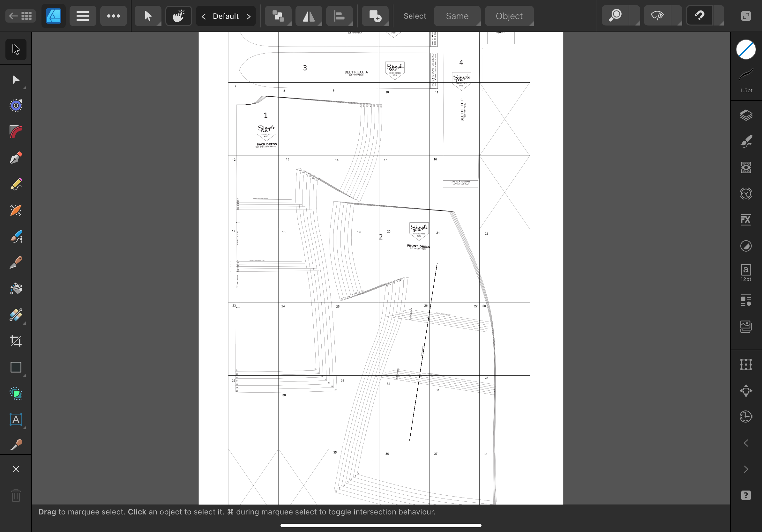The width and height of the screenshot is (762, 532).
Task: Select the Vector Brush tool
Action: coord(16,236)
